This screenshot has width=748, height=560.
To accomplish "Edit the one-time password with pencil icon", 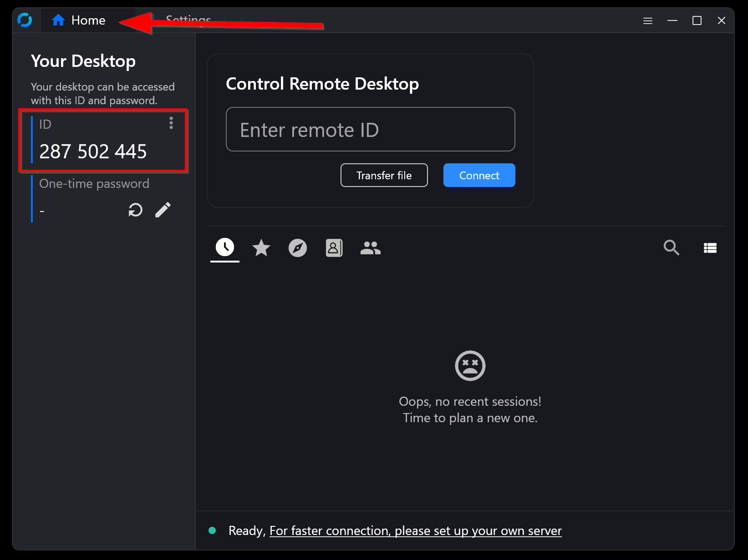I will coord(163,210).
